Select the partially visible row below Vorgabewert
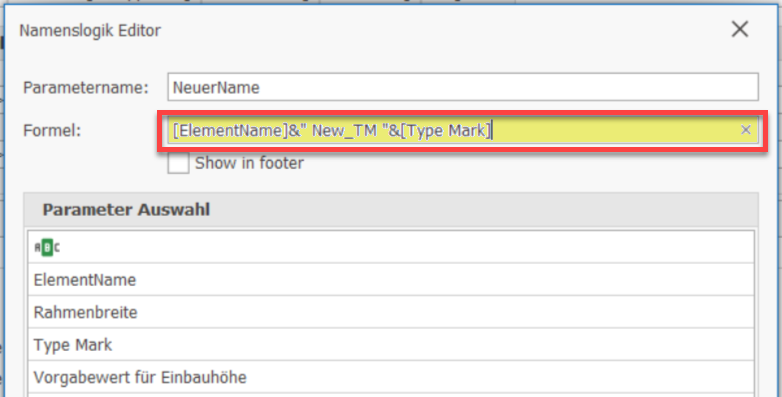Image resolution: width=782 pixels, height=397 pixels. click(x=391, y=395)
